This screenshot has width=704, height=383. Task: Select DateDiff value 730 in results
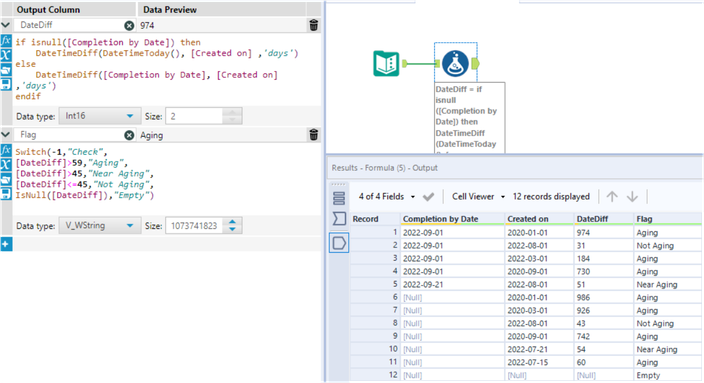[x=603, y=272]
